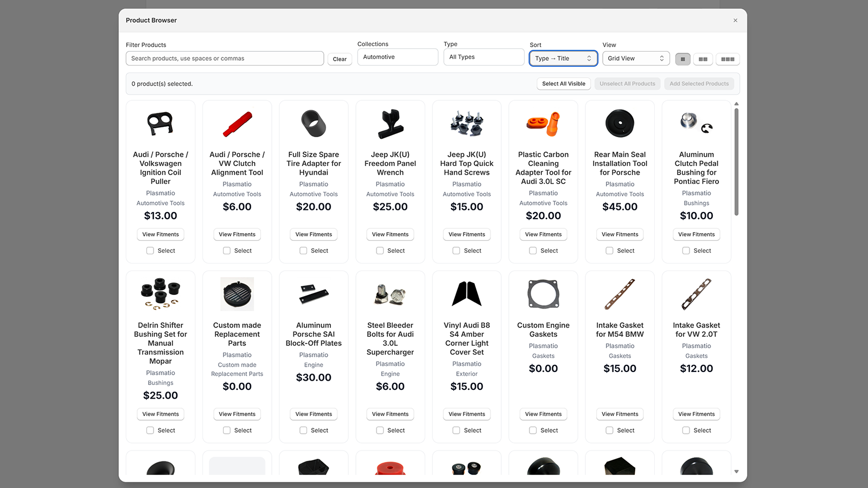Focus the Filter Products search field
This screenshot has width=868, height=488.
[x=225, y=59]
